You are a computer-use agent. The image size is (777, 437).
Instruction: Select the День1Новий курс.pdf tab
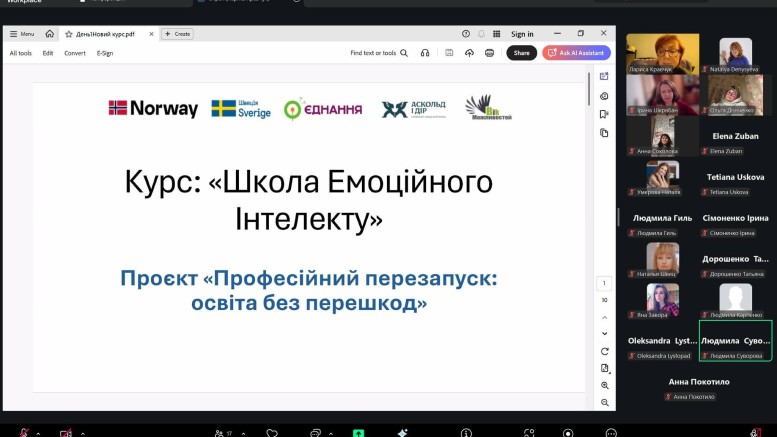[x=105, y=34]
